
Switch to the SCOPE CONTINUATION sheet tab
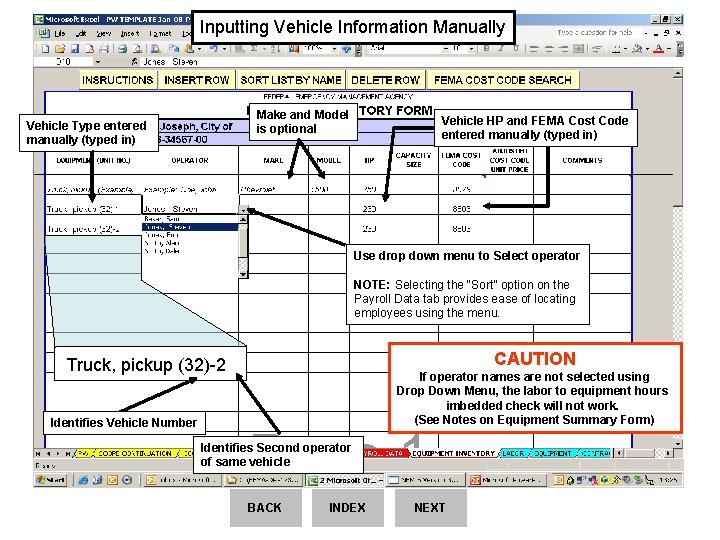[x=135, y=454]
